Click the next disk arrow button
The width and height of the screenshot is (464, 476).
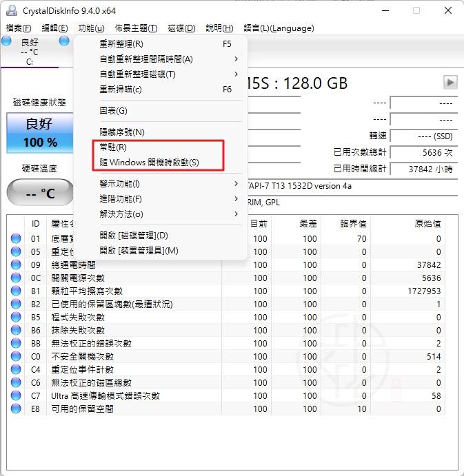[450, 82]
